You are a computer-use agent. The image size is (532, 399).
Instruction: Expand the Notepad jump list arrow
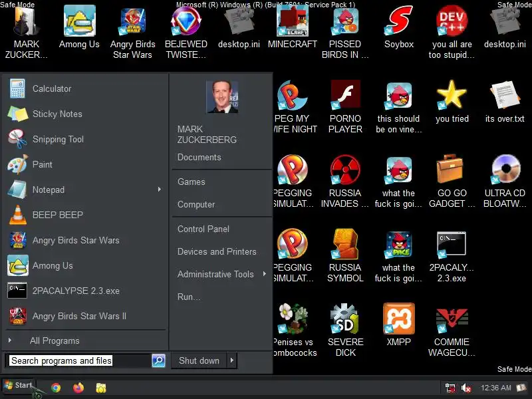tap(160, 190)
